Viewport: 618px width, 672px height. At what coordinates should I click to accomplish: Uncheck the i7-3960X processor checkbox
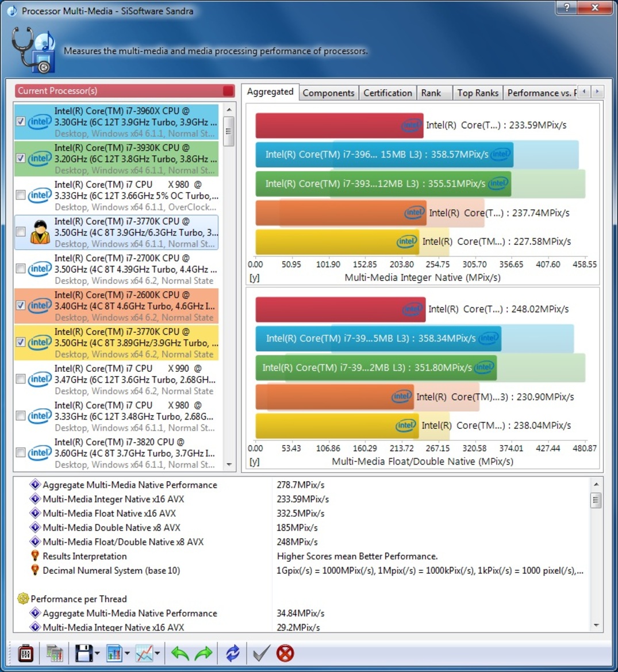tap(20, 121)
